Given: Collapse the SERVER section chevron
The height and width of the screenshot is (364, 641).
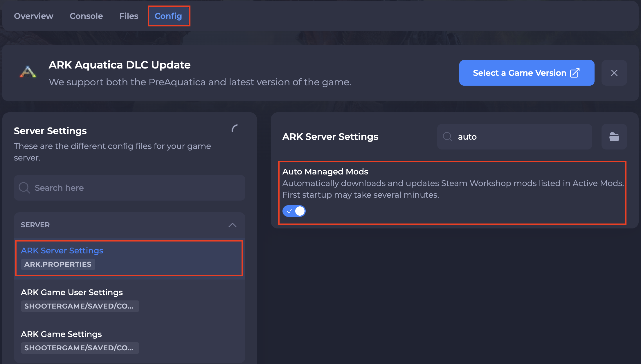Looking at the screenshot, I should click(232, 225).
